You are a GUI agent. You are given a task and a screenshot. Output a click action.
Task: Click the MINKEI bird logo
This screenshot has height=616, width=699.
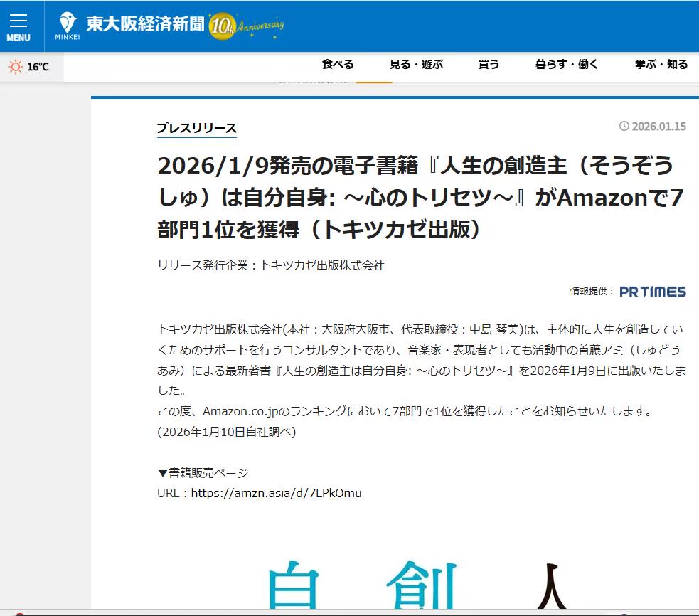click(68, 26)
